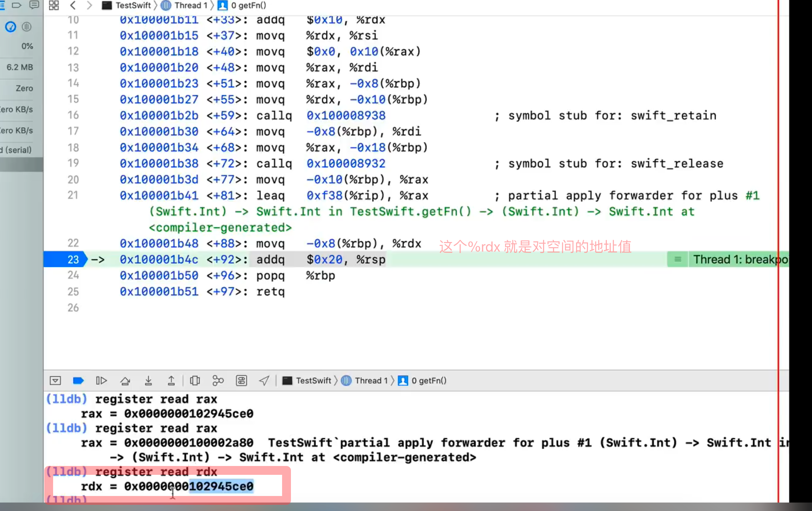
Task: Hide the debug area toggle button
Action: pyautogui.click(x=55, y=381)
